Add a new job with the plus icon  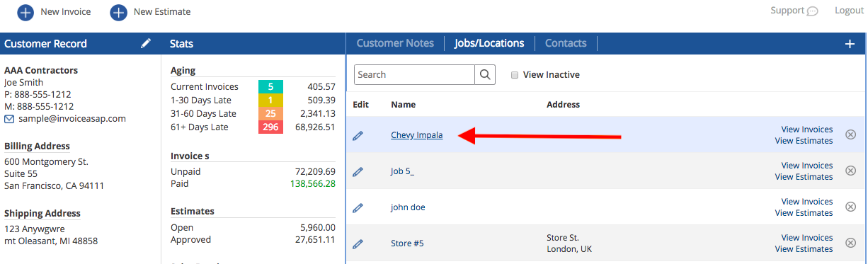[850, 44]
